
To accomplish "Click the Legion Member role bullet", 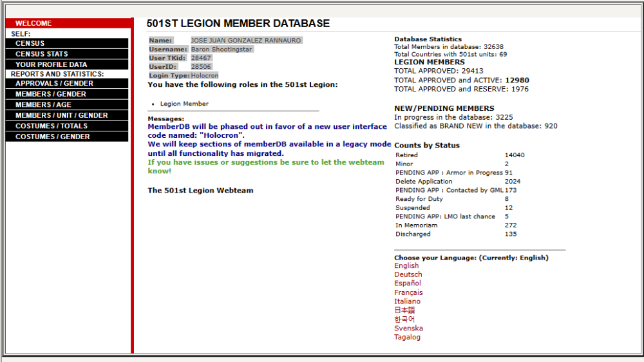I will [184, 104].
